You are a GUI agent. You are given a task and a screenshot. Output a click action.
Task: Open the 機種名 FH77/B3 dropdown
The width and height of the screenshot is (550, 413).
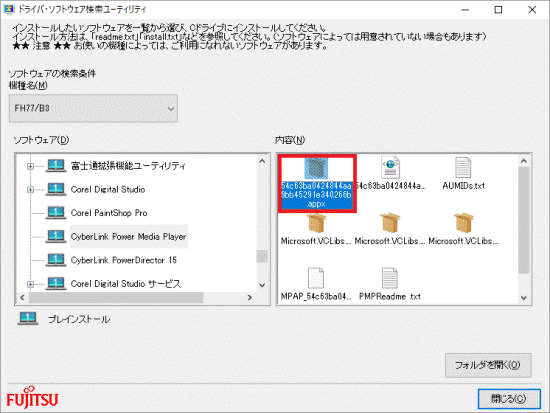(x=93, y=108)
